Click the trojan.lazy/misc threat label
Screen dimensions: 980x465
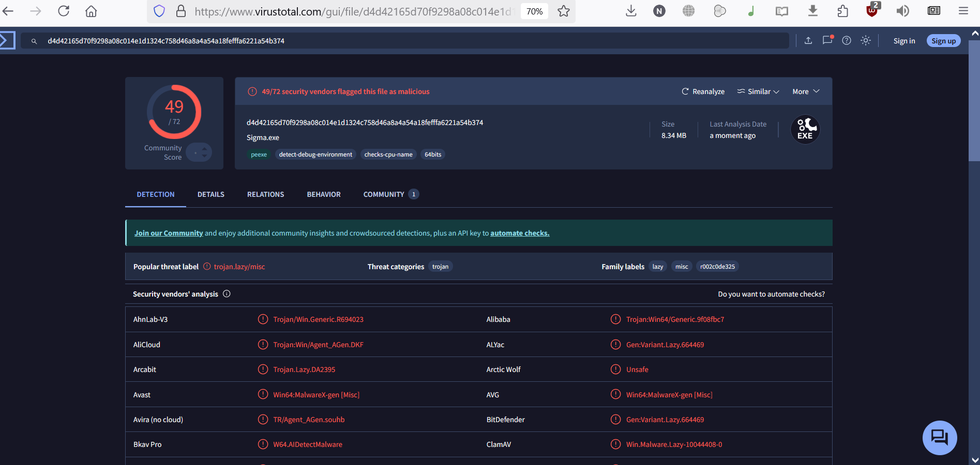click(x=239, y=267)
